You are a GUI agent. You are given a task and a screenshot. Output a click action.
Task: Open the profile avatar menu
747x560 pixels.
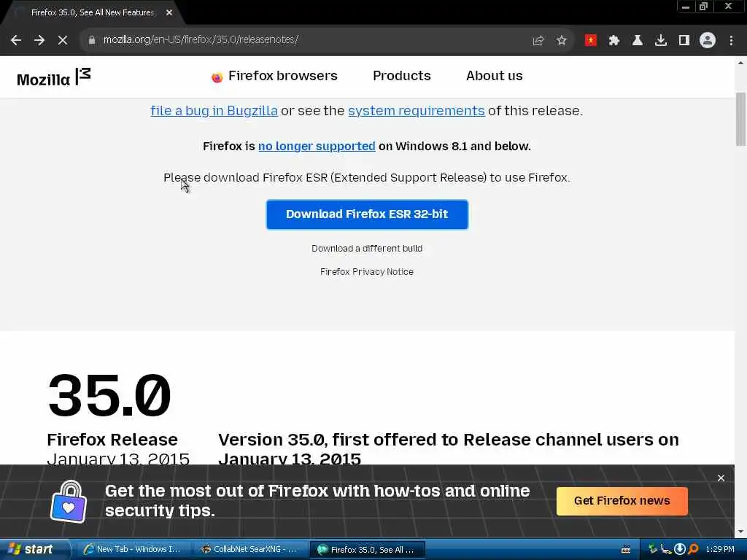coord(708,41)
